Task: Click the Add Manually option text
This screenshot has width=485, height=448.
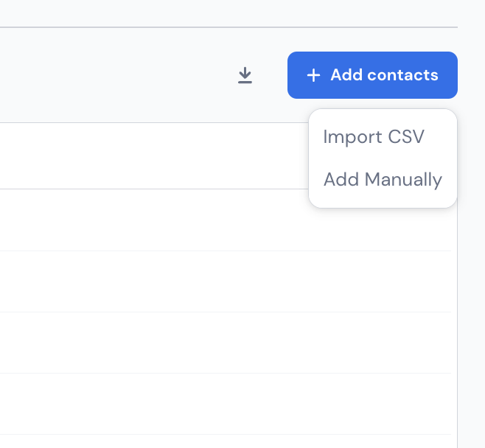Action: coord(383,180)
